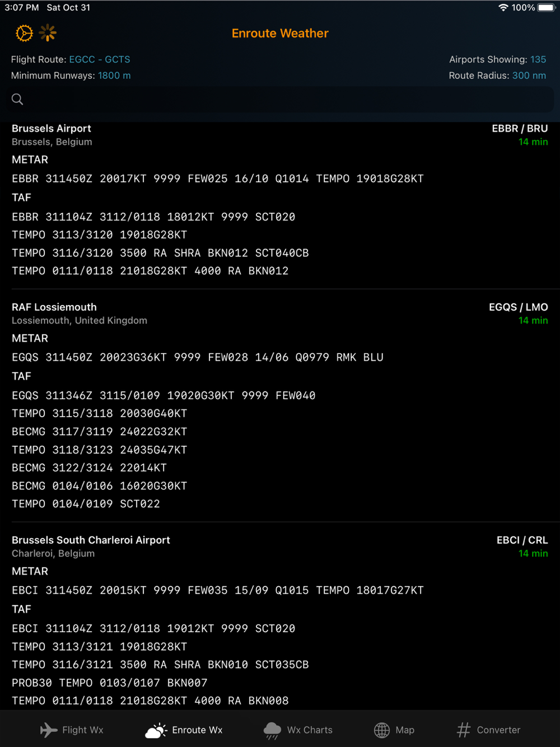
Task: Open the settings gear icon
Action: click(x=24, y=34)
